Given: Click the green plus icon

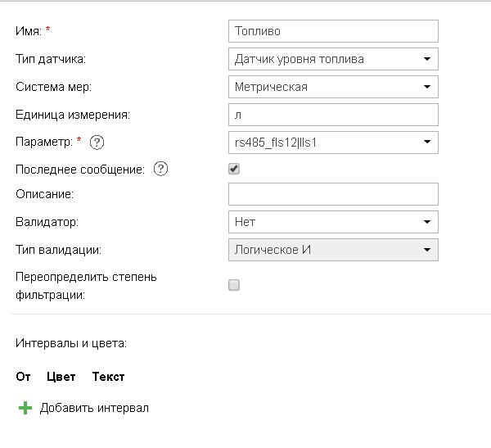Looking at the screenshot, I should (25, 408).
